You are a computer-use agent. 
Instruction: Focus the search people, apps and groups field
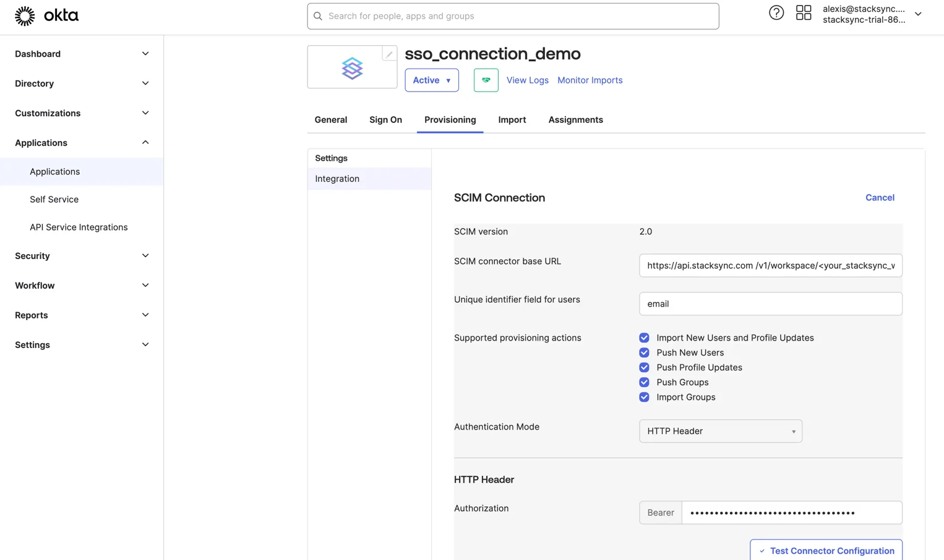coord(513,16)
